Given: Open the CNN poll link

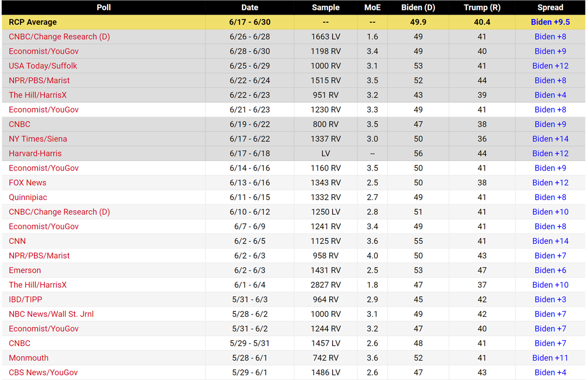Looking at the screenshot, I should [x=17, y=241].
